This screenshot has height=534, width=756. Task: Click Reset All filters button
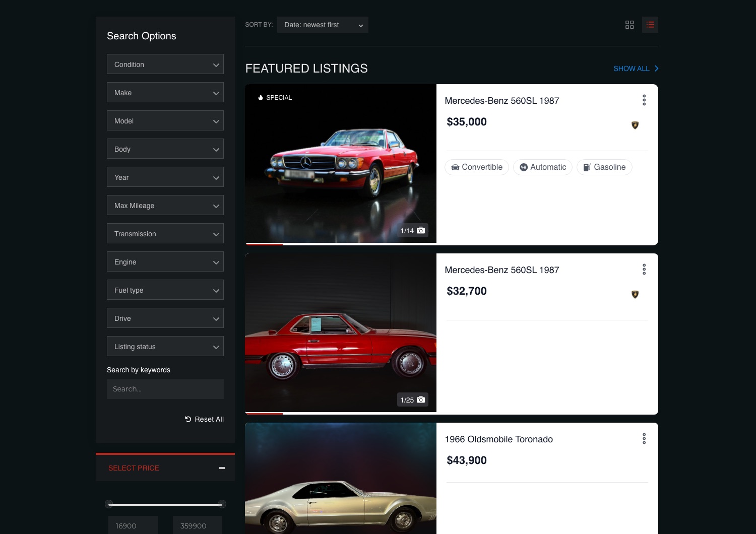[204, 419]
